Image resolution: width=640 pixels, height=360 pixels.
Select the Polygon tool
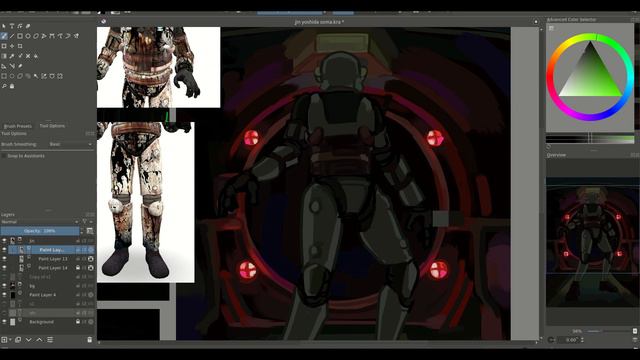tap(36, 36)
